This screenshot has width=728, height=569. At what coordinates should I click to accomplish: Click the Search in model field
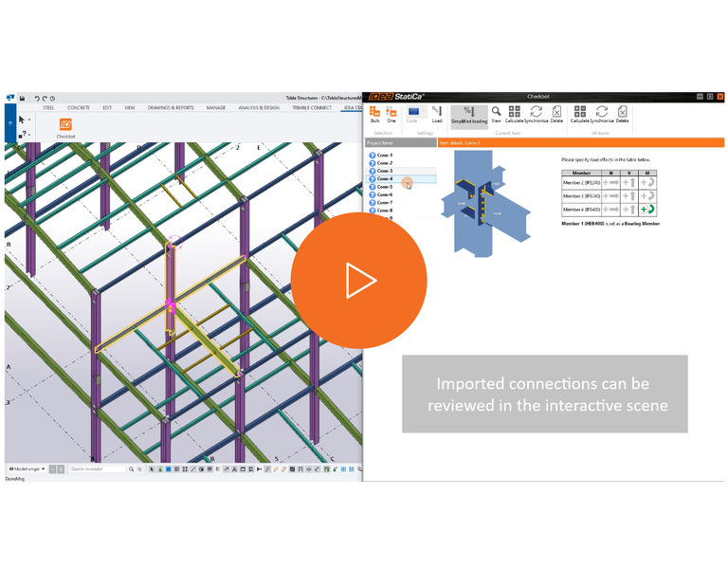pos(97,469)
